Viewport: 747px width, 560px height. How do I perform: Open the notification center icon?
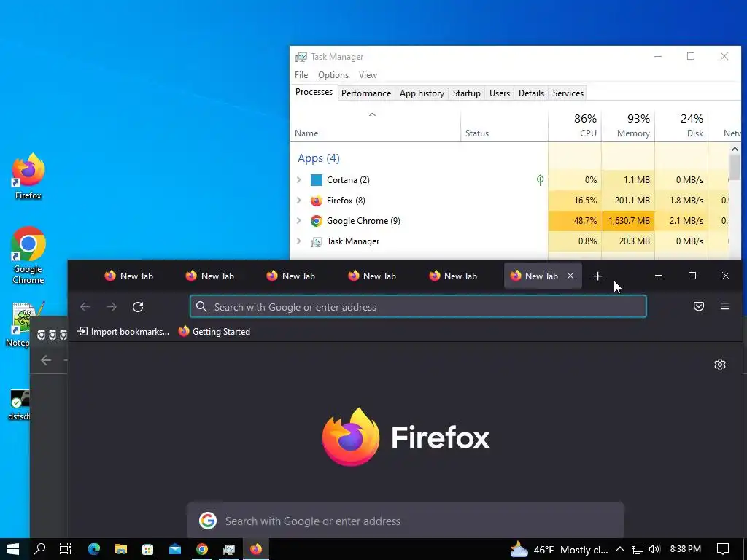[723, 550]
